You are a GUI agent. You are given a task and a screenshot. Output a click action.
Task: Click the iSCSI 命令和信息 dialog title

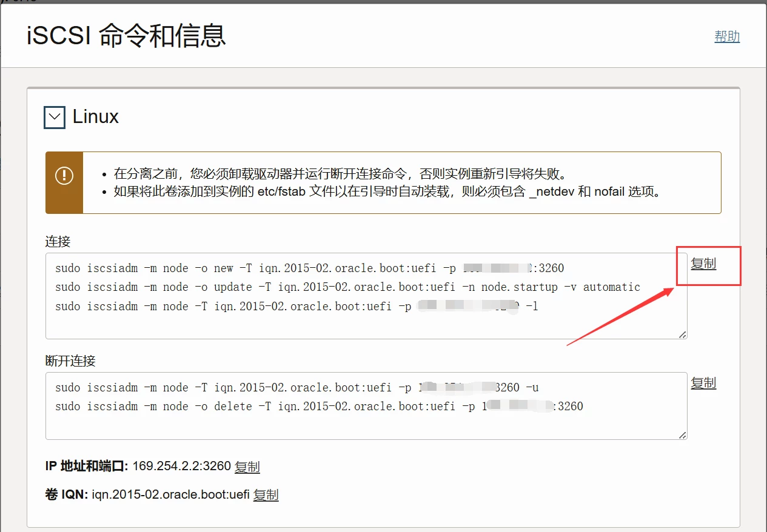tap(126, 36)
